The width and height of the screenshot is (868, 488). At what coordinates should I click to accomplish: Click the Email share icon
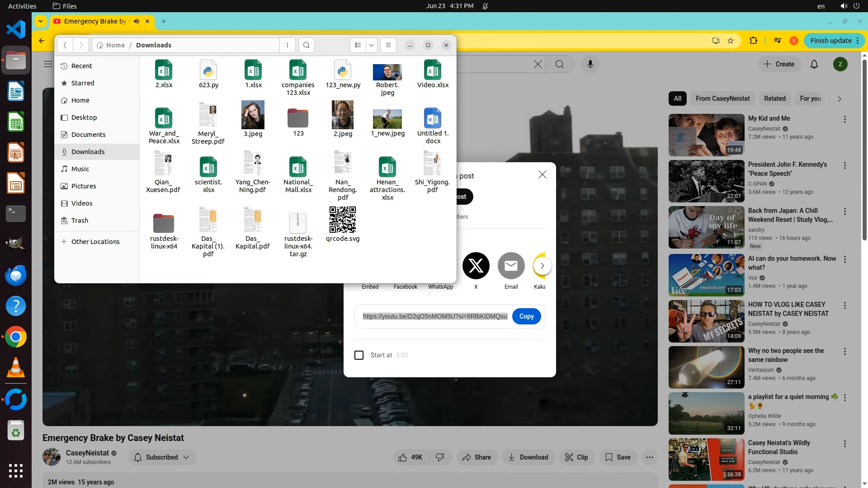[511, 266]
